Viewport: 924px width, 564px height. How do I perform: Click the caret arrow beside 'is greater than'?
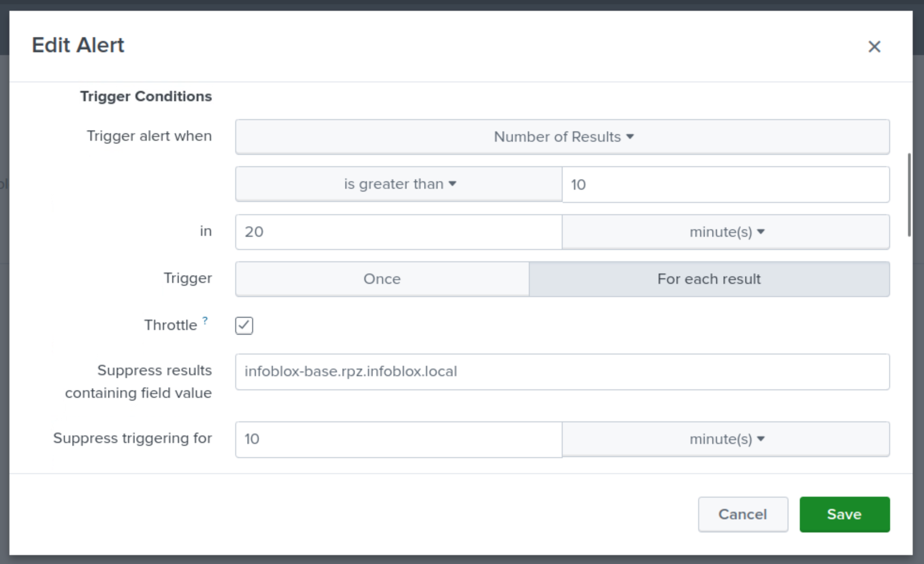(x=453, y=184)
